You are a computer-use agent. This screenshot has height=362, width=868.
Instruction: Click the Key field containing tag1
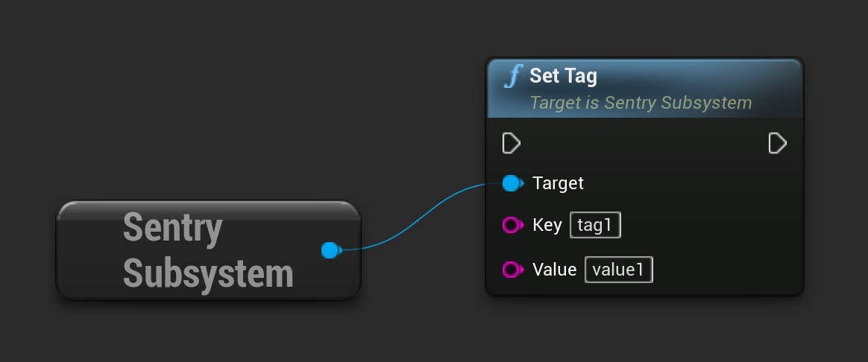(x=595, y=225)
